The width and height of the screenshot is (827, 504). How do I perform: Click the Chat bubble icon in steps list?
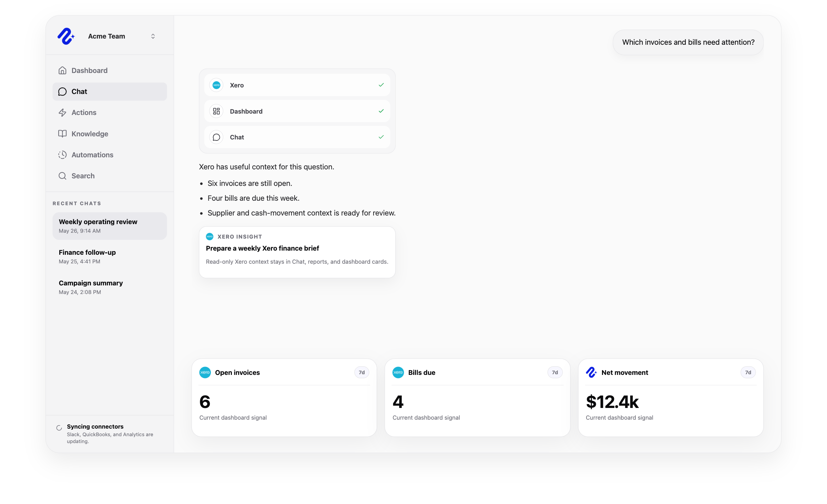coord(216,137)
